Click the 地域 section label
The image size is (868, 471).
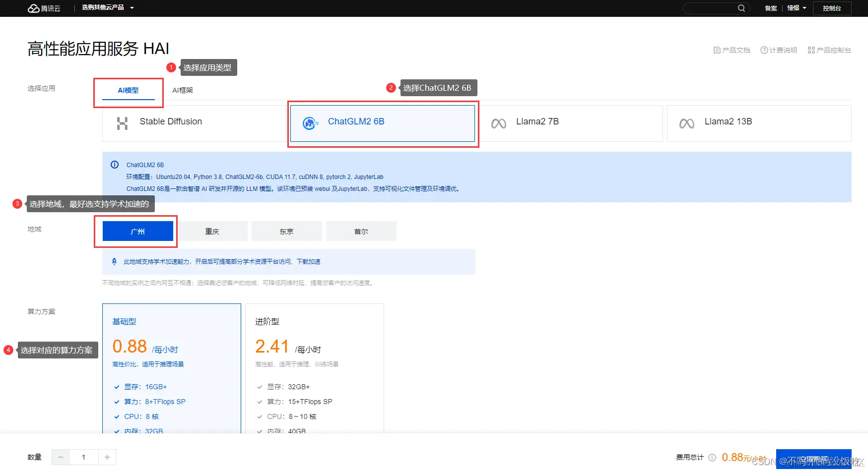(34, 229)
